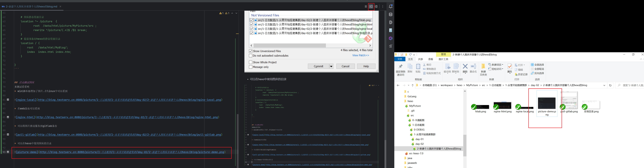Collapse the Explorer ribbon chevron

coord(641,59)
